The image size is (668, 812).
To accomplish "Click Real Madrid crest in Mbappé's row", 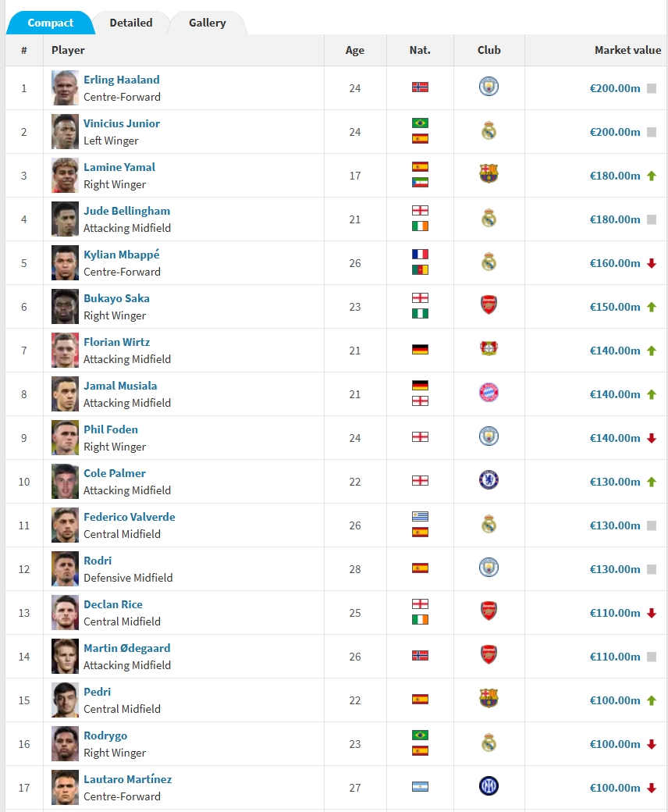I will pos(489,262).
